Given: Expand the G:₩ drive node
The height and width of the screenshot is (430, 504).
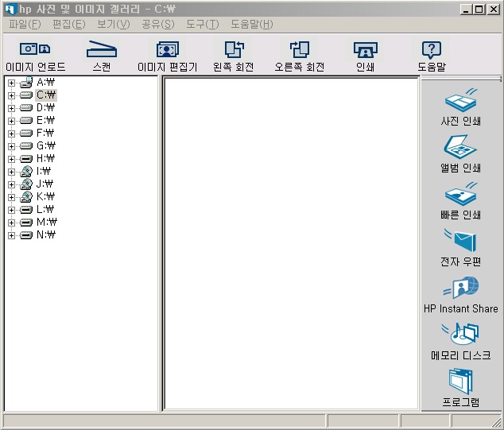Looking at the screenshot, I should click(x=11, y=146).
